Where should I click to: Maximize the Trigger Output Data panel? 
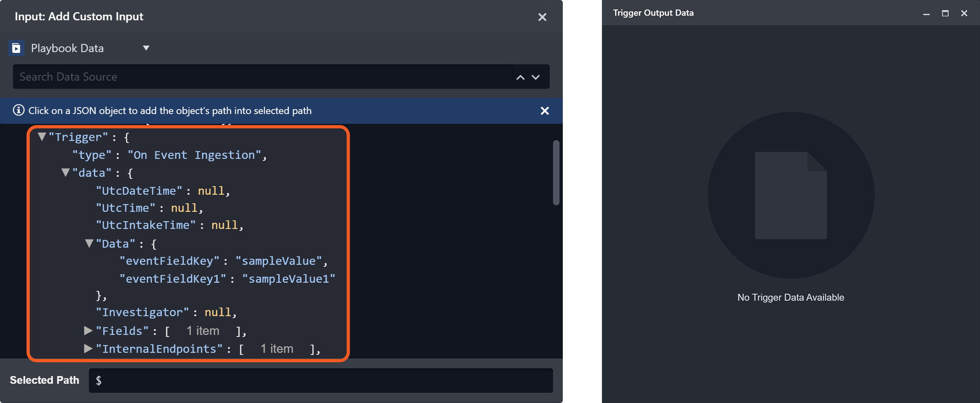click(x=945, y=13)
